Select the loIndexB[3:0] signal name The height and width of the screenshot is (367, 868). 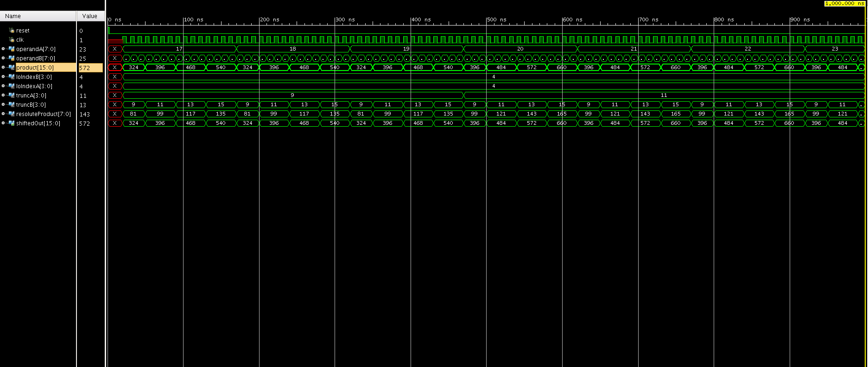pyautogui.click(x=34, y=77)
